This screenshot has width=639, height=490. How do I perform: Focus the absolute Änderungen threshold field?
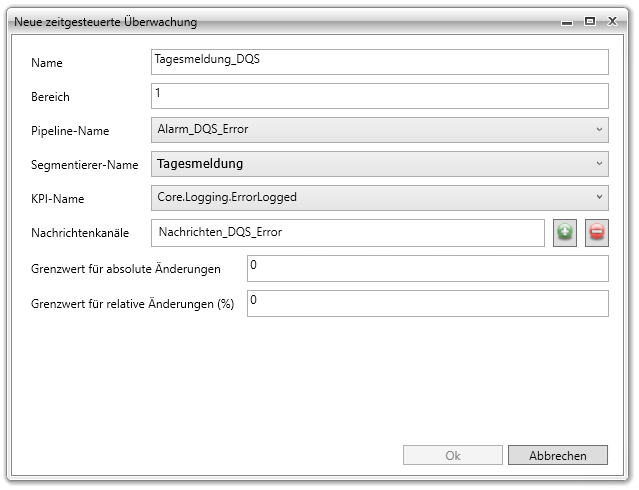(428, 269)
